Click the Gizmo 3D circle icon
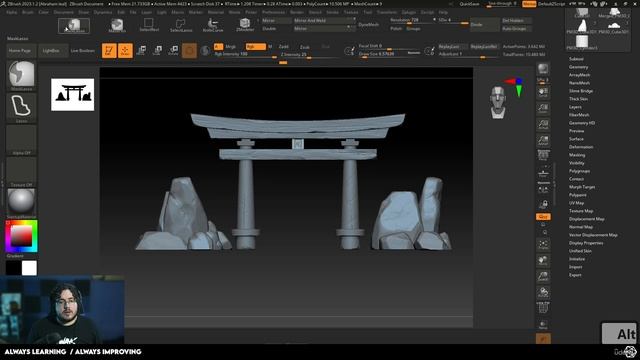 pos(189,51)
